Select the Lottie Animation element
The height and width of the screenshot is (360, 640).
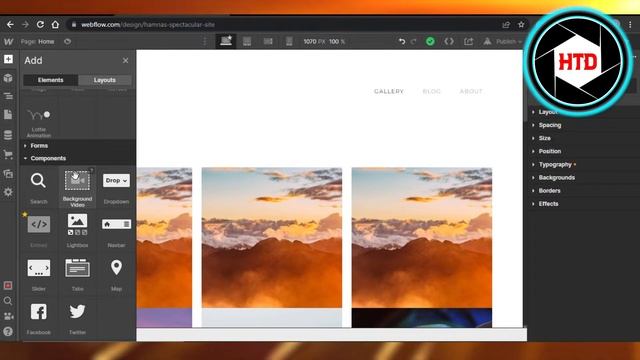(x=39, y=122)
